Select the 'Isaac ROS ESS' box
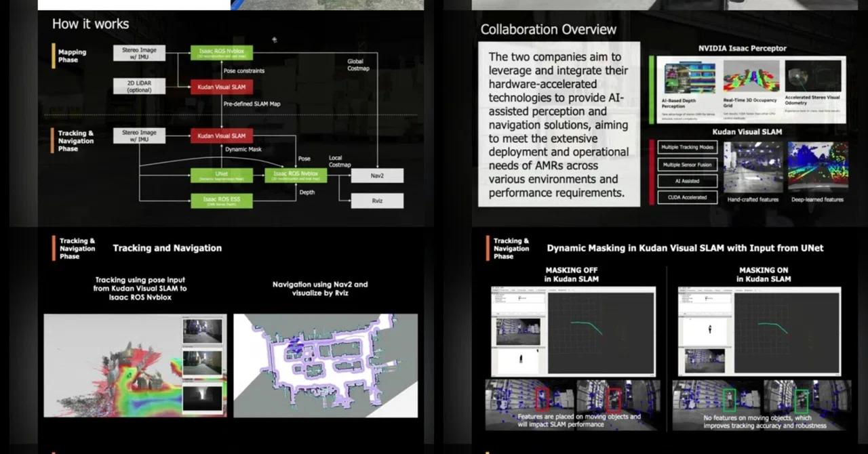 click(x=222, y=200)
